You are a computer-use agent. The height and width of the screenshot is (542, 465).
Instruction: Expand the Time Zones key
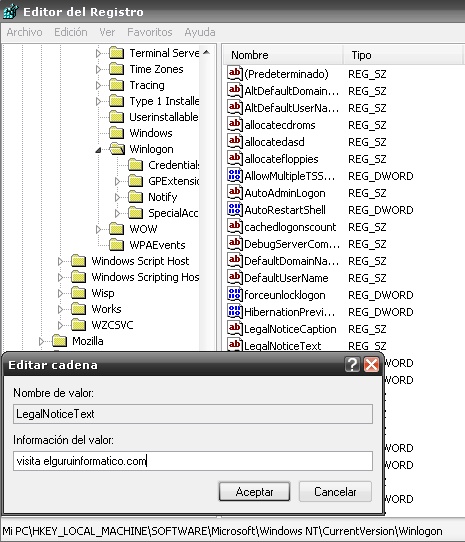point(99,69)
